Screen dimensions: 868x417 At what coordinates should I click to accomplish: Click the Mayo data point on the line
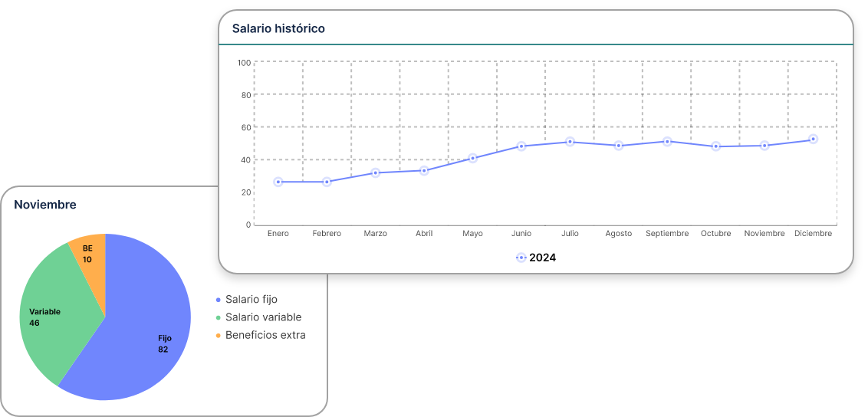[472, 158]
